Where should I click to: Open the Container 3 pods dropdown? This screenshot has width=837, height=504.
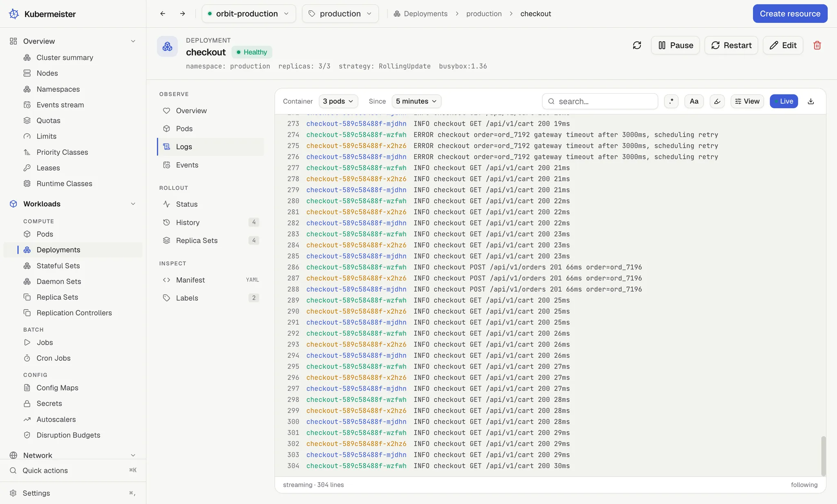pyautogui.click(x=338, y=101)
